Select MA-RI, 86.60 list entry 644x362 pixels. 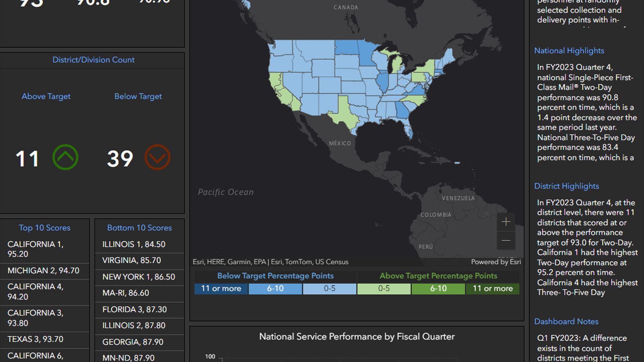[125, 293]
